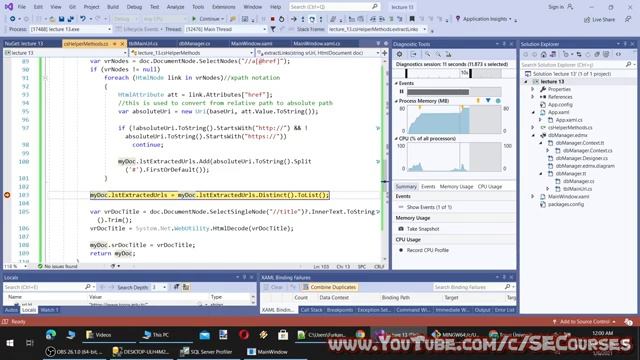Collapse dbManager.edmx node in Solution Explorer
Viewport: 640px width, 360px height.
pos(533,135)
